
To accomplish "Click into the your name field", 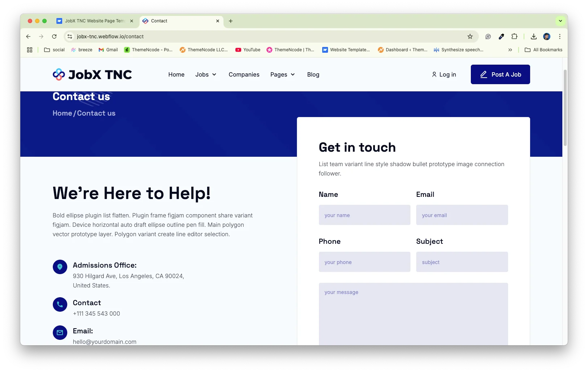I will pyautogui.click(x=365, y=215).
